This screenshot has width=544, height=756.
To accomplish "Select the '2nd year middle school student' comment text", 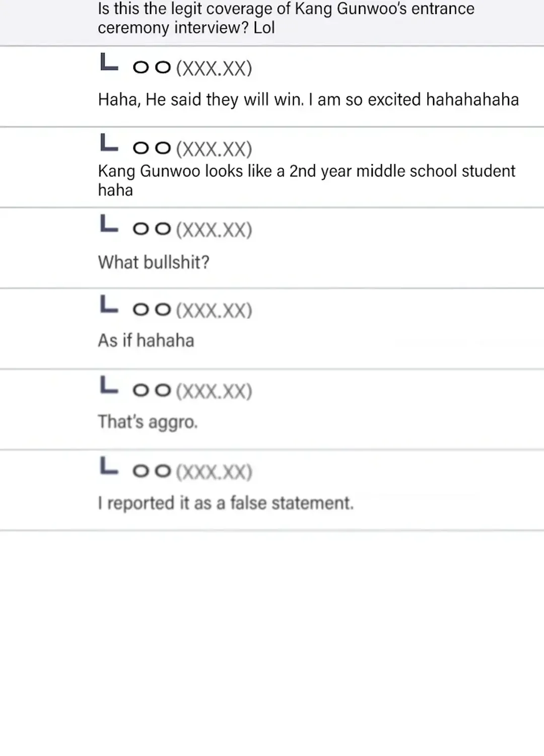I will (306, 180).
